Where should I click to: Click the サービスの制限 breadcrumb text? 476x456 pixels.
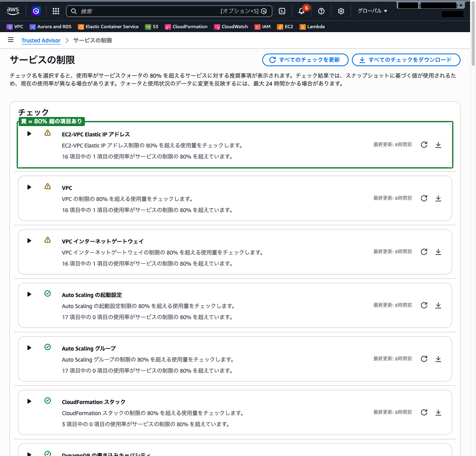coord(92,40)
